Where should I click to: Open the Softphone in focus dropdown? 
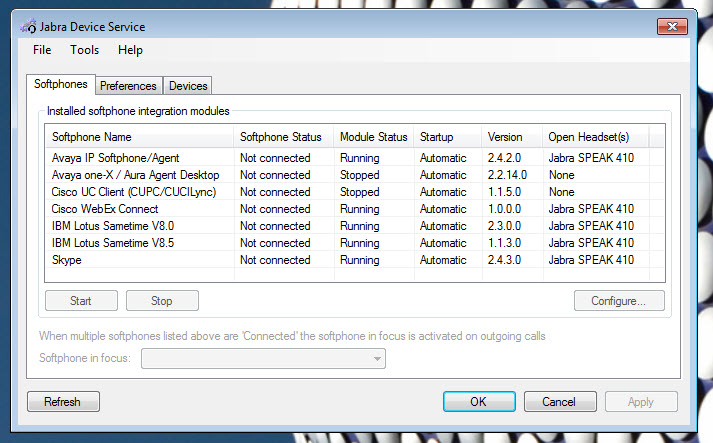pos(263,358)
